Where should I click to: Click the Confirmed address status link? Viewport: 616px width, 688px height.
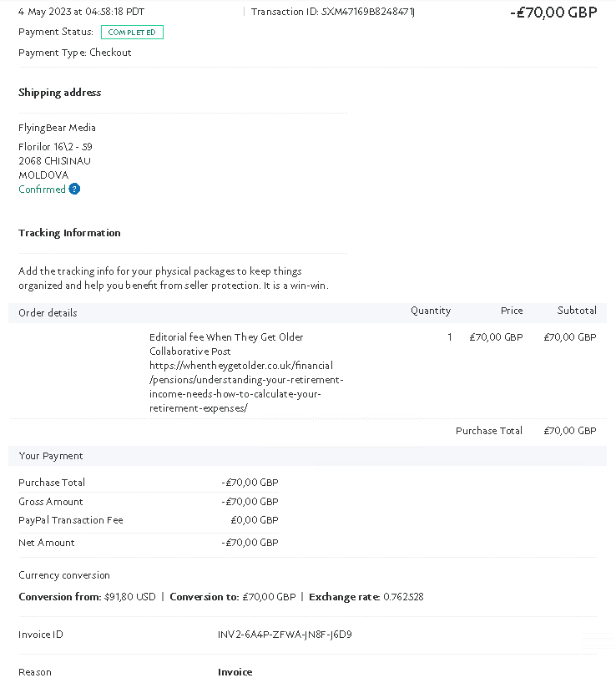click(42, 189)
